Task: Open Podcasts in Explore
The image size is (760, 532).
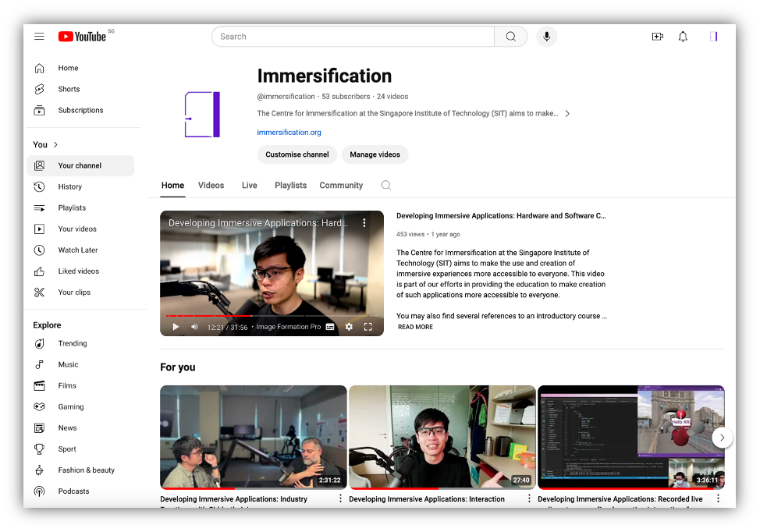Action: tap(80, 491)
